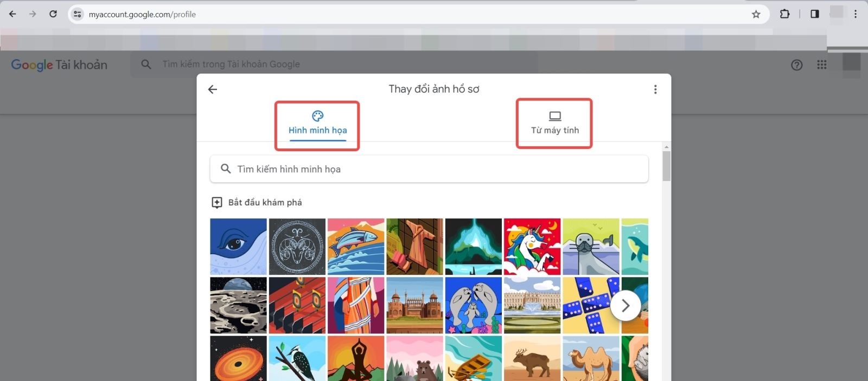Switch to the Hình minh họa tab
This screenshot has height=381, width=868.
[x=317, y=124]
